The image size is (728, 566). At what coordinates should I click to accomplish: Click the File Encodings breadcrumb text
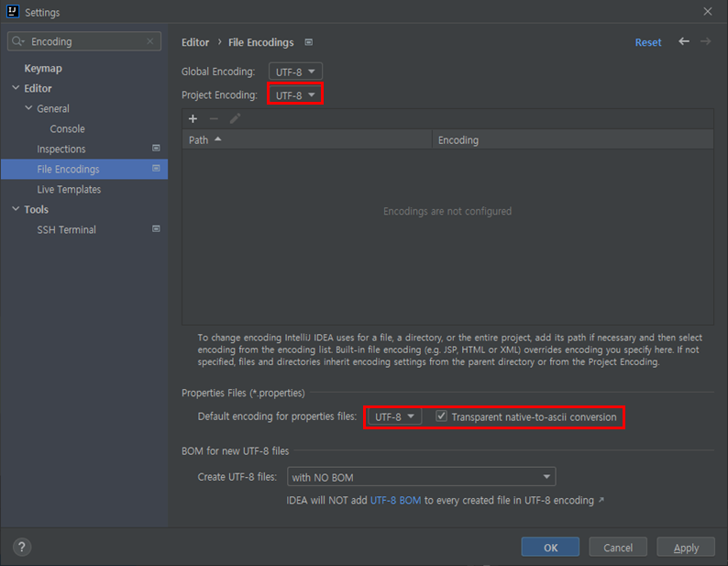click(x=261, y=42)
